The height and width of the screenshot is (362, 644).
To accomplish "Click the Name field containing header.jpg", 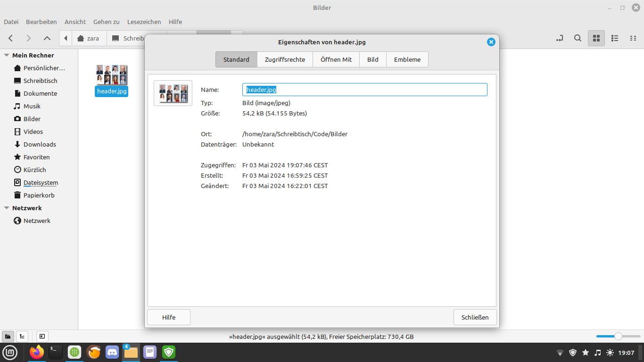I will (x=364, y=90).
